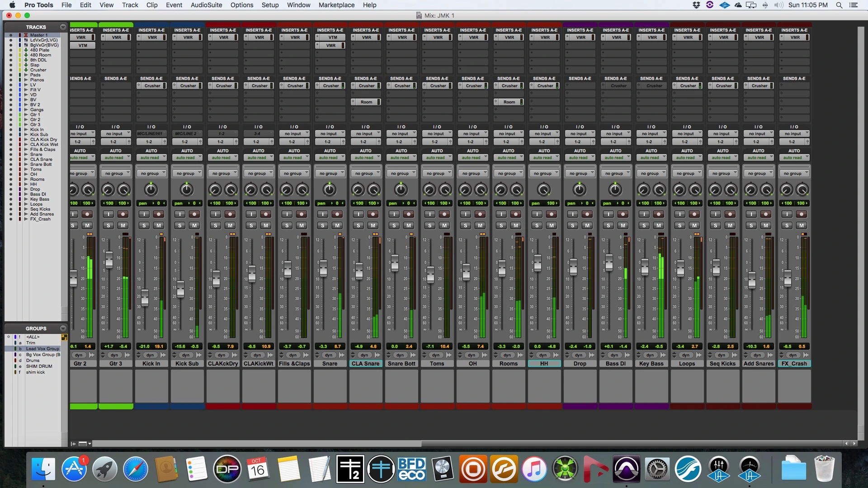Open automation mode dropdown on Loops strip
The width and height of the screenshot is (868, 488).
687,158
